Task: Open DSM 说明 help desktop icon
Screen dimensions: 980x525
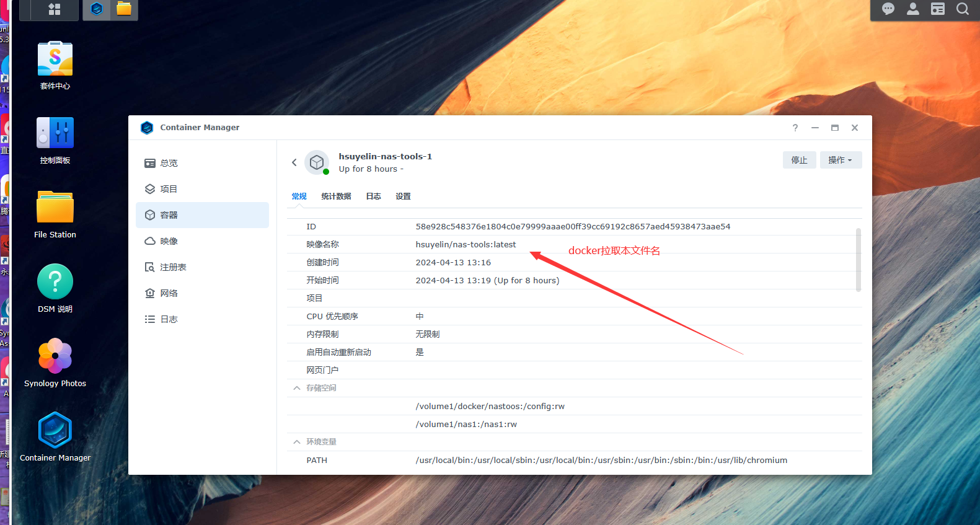Action: click(55, 289)
